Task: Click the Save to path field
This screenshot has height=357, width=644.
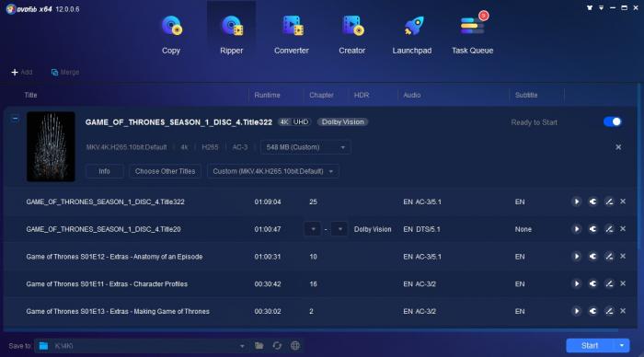Action: [141, 346]
